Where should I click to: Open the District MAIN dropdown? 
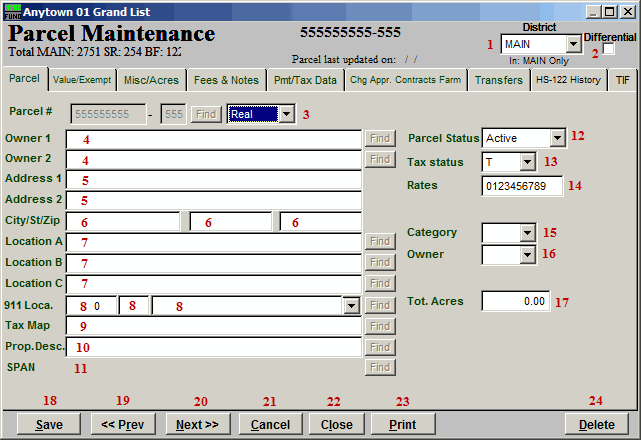pos(573,45)
